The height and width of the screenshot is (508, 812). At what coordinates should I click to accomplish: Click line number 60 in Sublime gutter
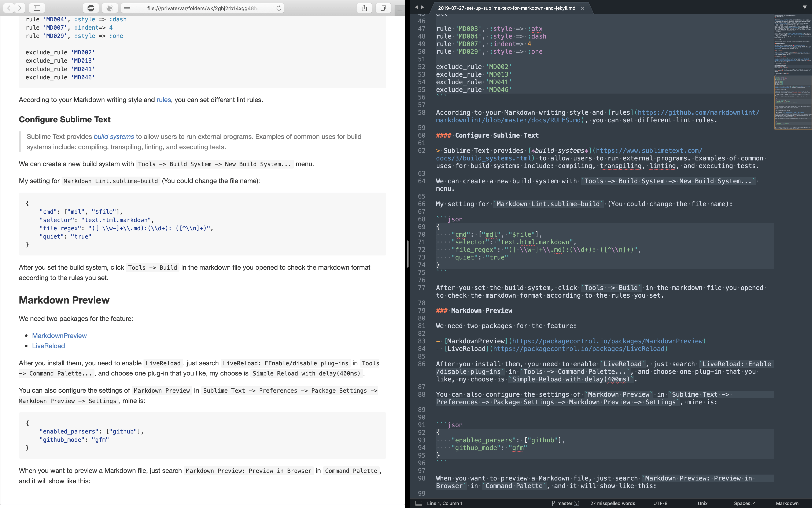click(421, 135)
